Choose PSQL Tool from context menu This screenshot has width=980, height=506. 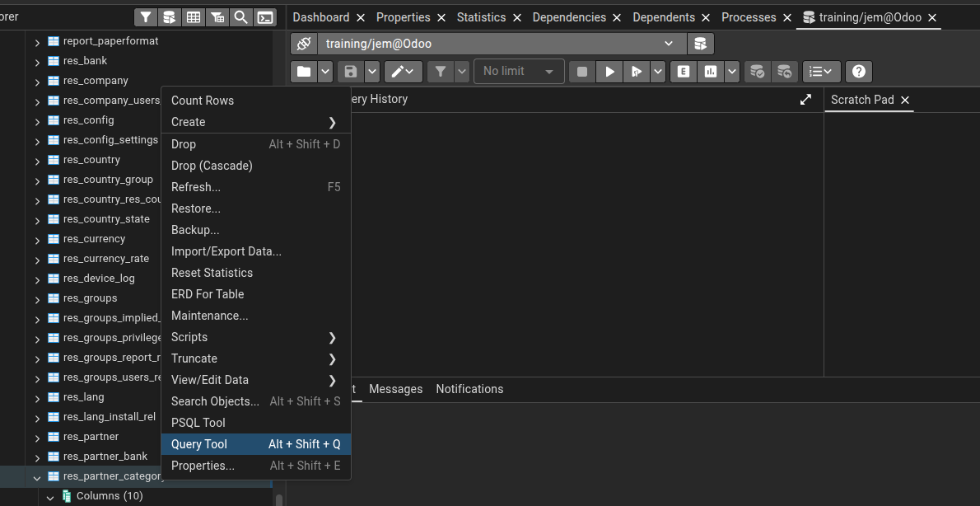click(256, 423)
